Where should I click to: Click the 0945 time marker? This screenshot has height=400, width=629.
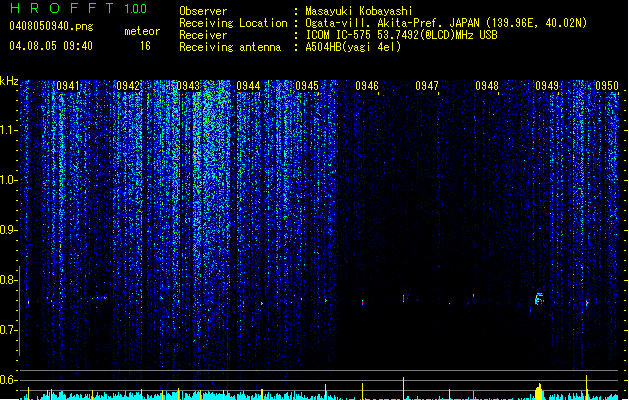coord(307,86)
